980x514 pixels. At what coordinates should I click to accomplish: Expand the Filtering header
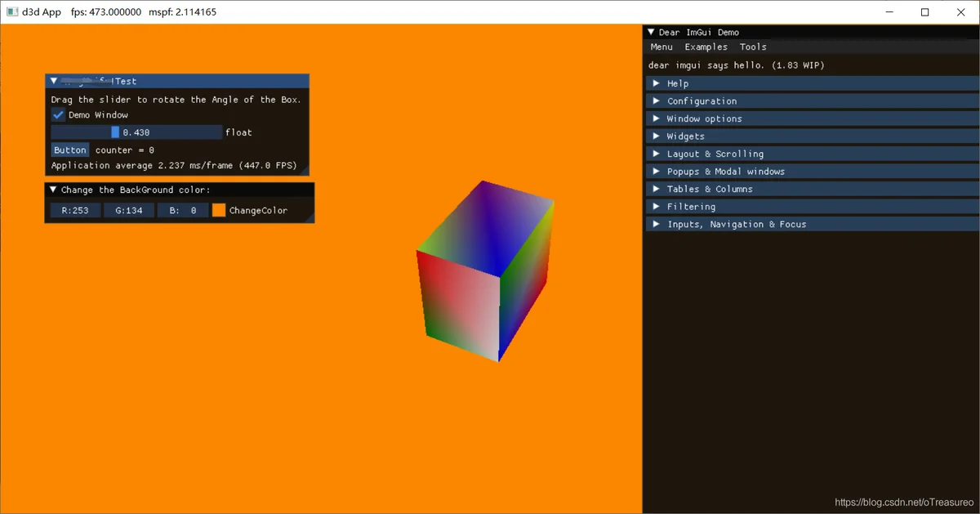click(813, 207)
